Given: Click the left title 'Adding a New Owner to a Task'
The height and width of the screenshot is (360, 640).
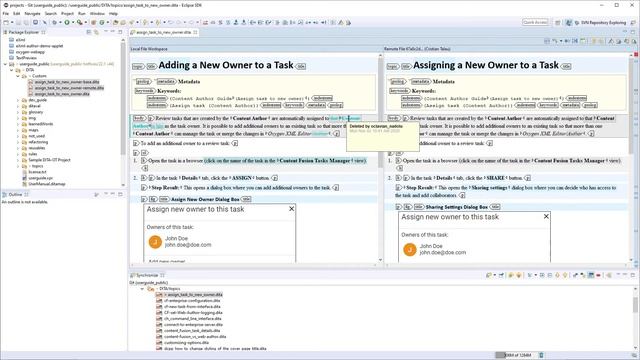Looking at the screenshot, I should tap(226, 65).
